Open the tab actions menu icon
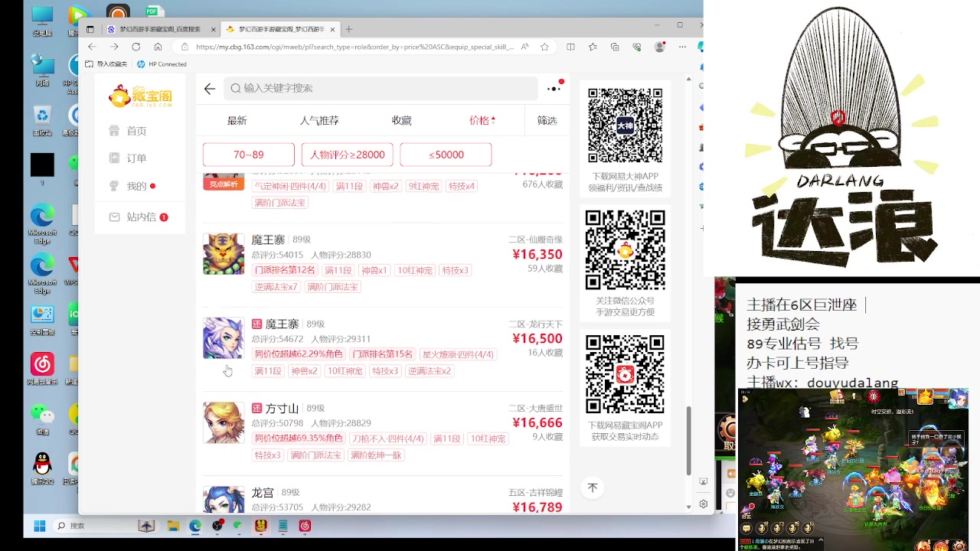 (x=90, y=29)
